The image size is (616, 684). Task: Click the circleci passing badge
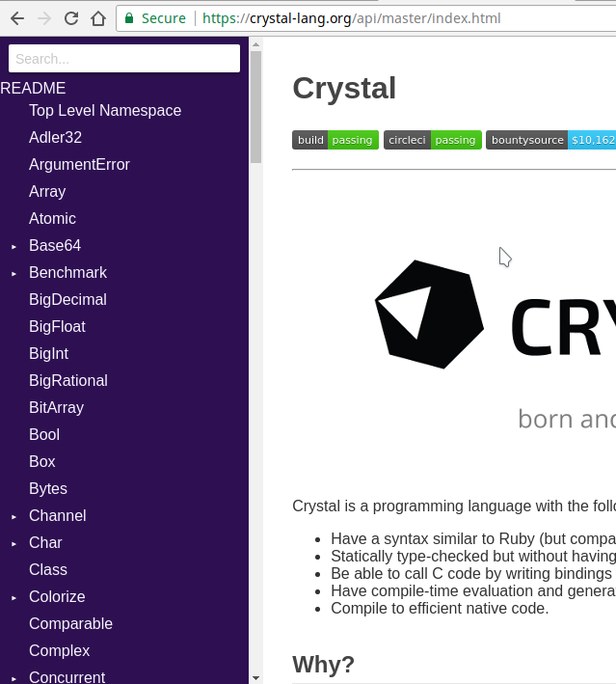[x=433, y=140]
